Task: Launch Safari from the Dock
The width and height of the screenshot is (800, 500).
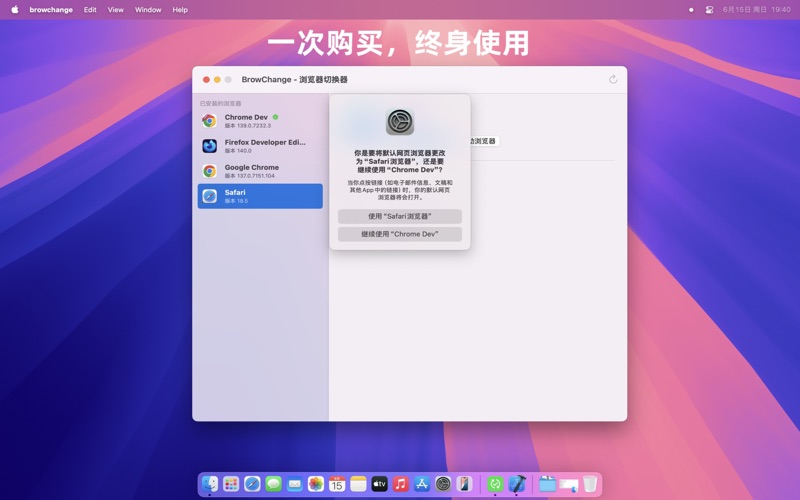Action: pyautogui.click(x=252, y=484)
